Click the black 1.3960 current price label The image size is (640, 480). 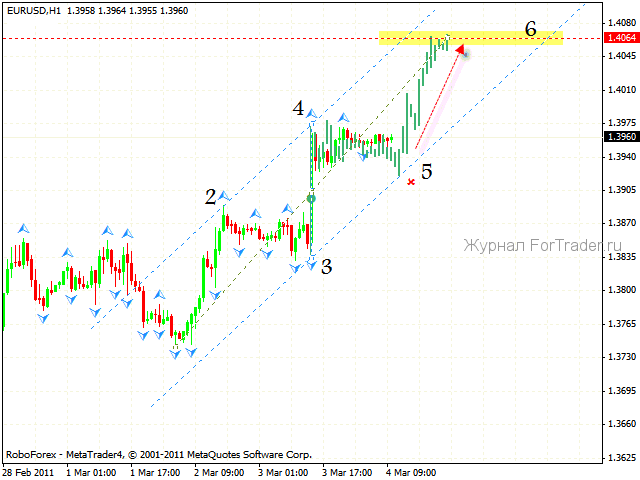pyautogui.click(x=616, y=136)
